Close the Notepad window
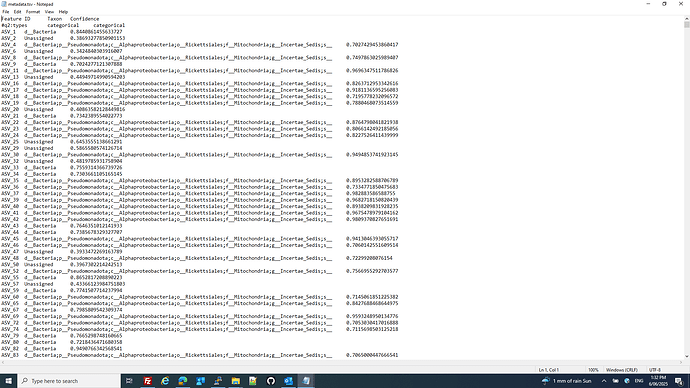690x388 pixels. (x=681, y=4)
